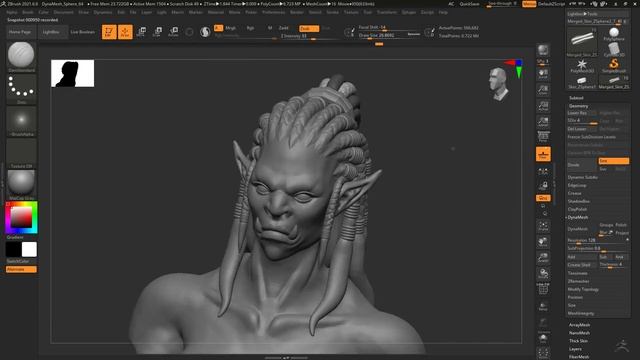Expand the Modify Topology subsection
Screen dimensions: 640x360
pos(583,289)
